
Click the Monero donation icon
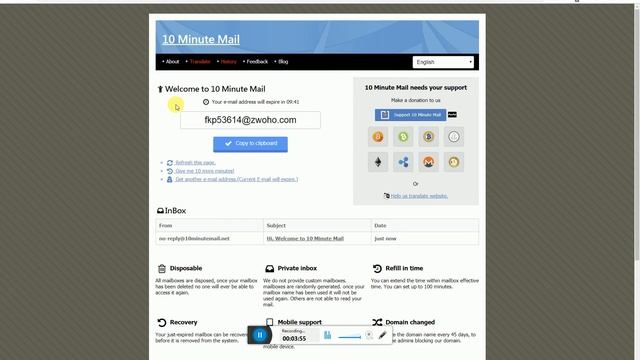click(x=429, y=162)
